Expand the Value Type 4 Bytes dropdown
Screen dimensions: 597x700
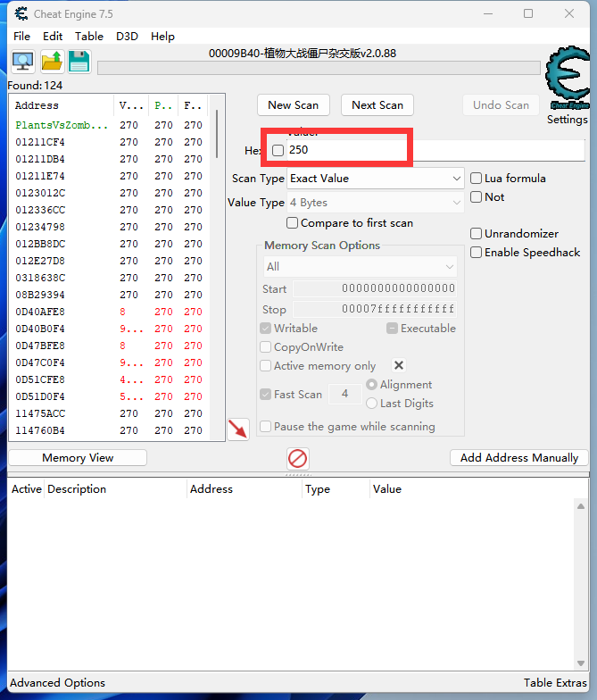(375, 203)
